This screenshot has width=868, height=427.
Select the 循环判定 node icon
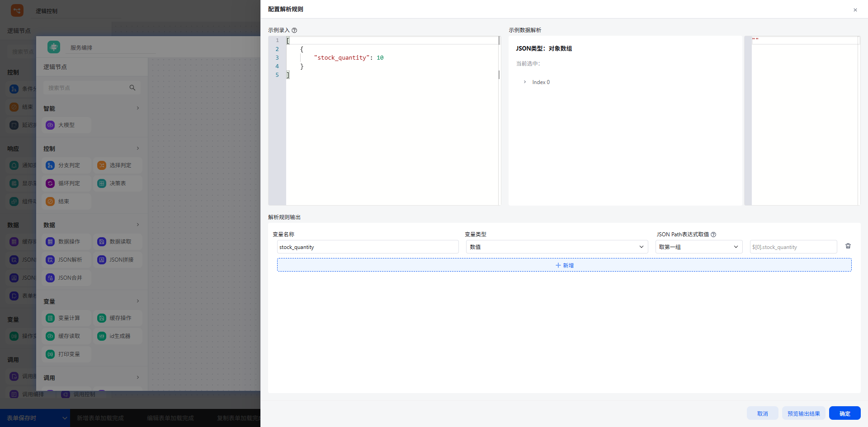pos(50,183)
